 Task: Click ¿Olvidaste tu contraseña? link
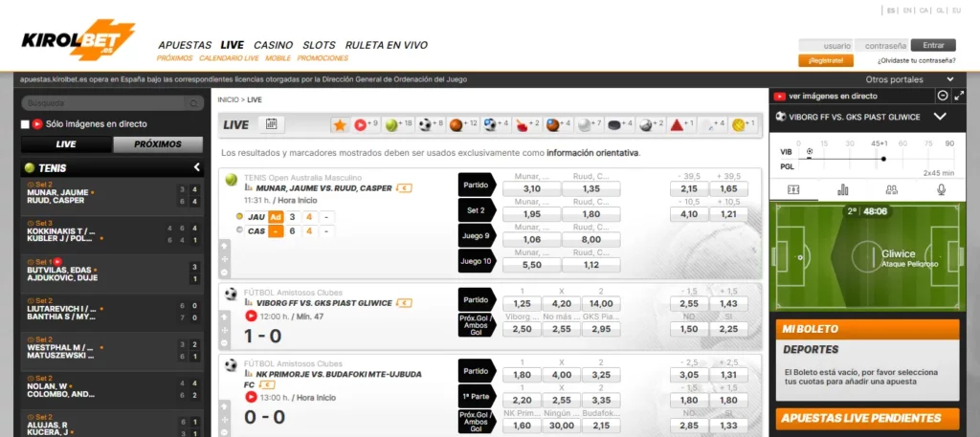(916, 60)
